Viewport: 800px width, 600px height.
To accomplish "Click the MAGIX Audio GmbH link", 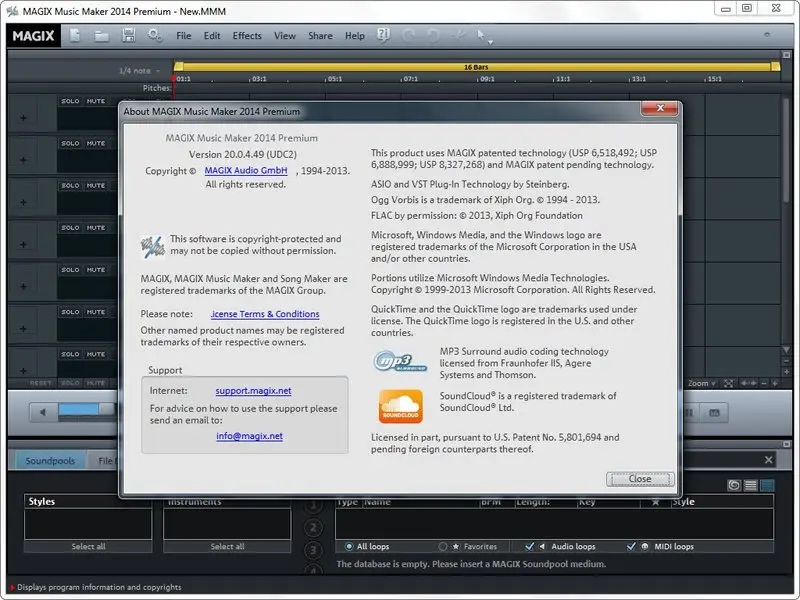I will click(246, 170).
